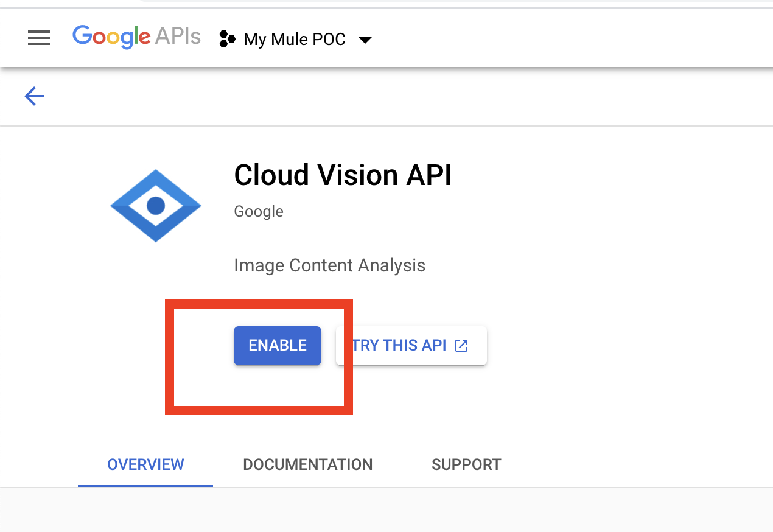Click the Image Content Analysis description
Screen dimensions: 773x532
pyautogui.click(x=329, y=265)
